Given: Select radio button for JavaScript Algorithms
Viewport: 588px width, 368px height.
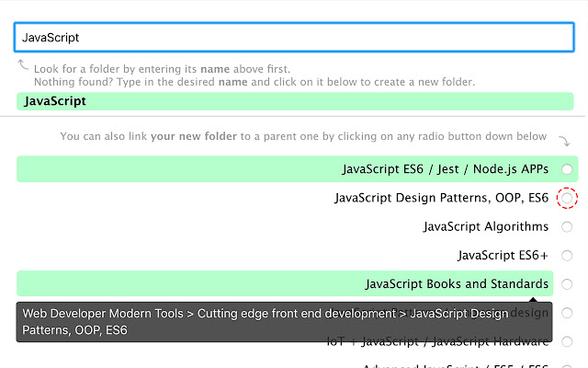Looking at the screenshot, I should [567, 227].
